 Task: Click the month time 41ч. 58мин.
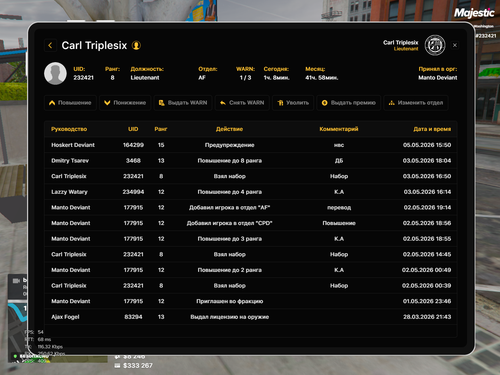pyautogui.click(x=322, y=78)
